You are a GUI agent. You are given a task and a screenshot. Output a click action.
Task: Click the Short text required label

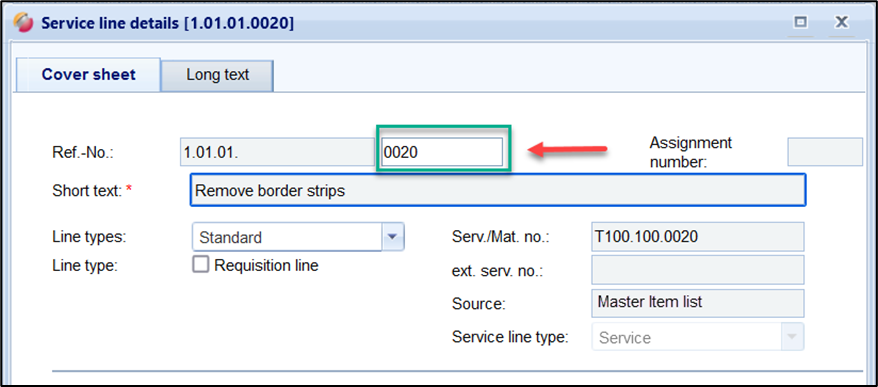coord(92,190)
